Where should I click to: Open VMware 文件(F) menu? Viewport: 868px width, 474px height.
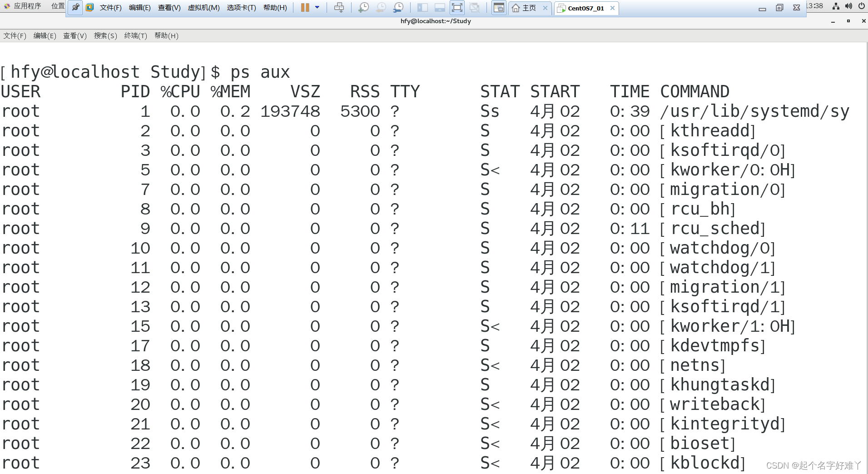(110, 8)
